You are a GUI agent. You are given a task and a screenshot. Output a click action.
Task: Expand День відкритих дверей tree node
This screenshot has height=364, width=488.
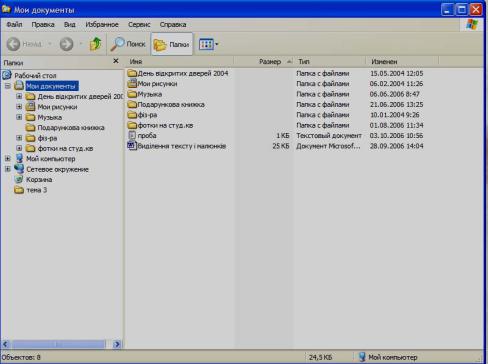pos(19,96)
